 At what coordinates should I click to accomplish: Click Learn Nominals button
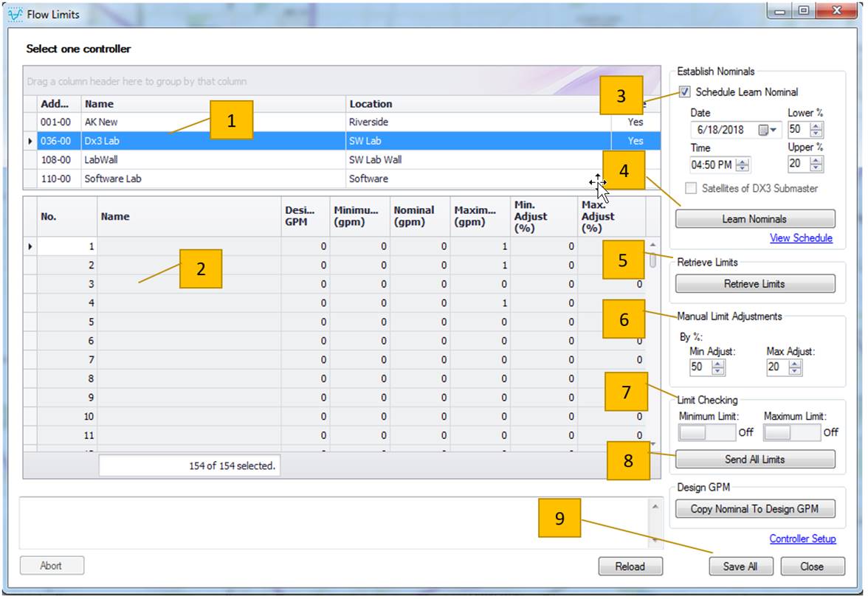click(755, 219)
